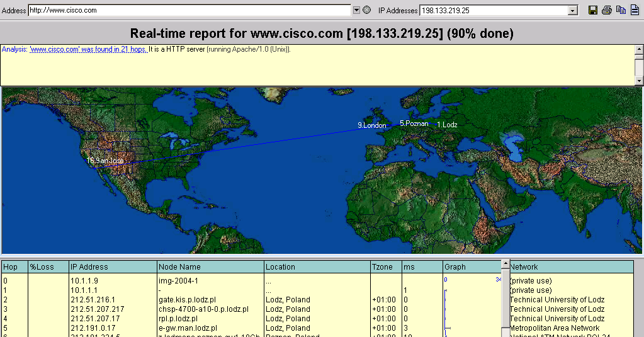Open the 'www.cisco.com was found in 21 hops' link
Screen dimensions: 644x337
pos(88,49)
